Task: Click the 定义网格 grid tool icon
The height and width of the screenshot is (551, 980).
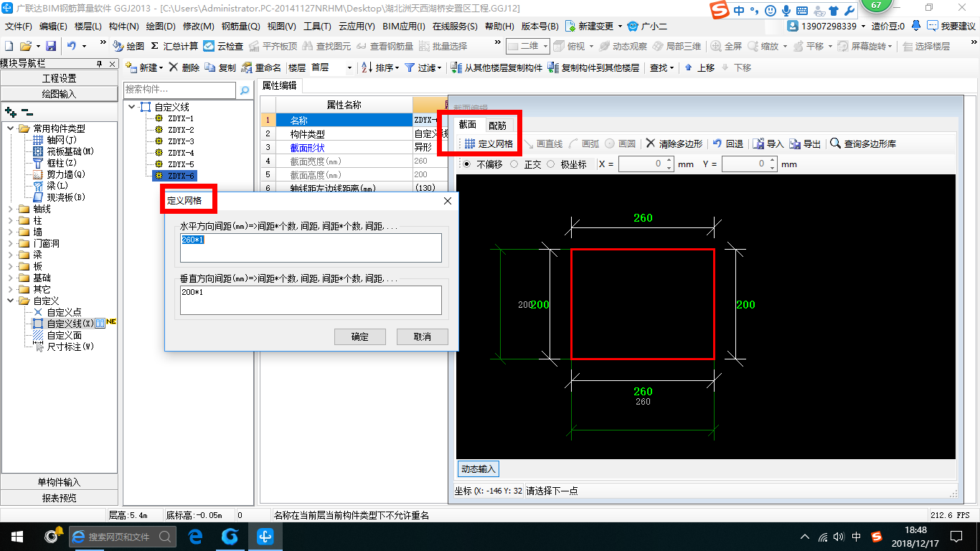Action: [x=470, y=143]
